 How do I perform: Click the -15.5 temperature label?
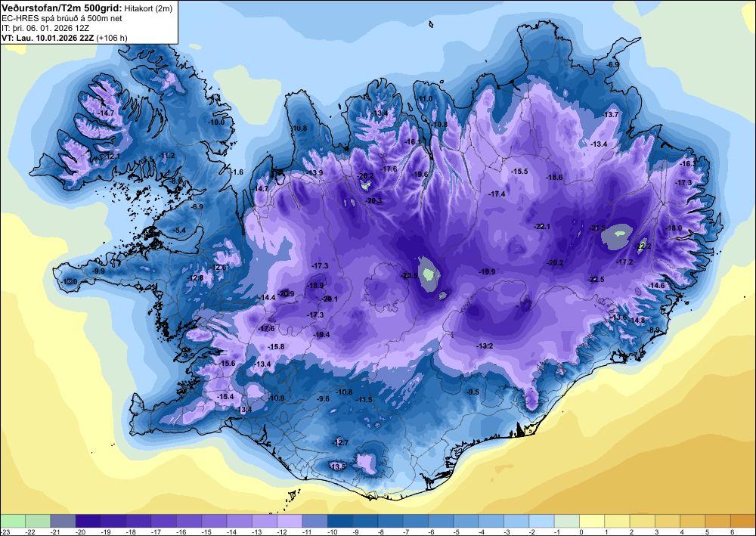[520, 171]
